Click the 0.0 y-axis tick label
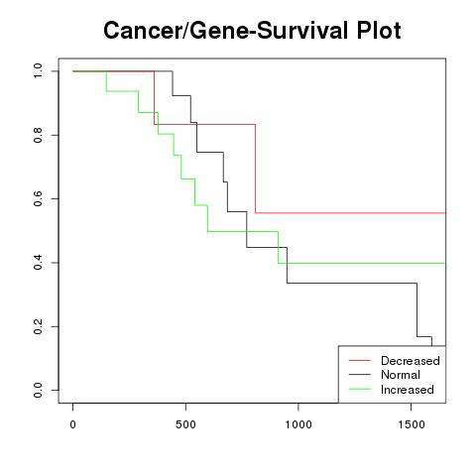 point(38,390)
